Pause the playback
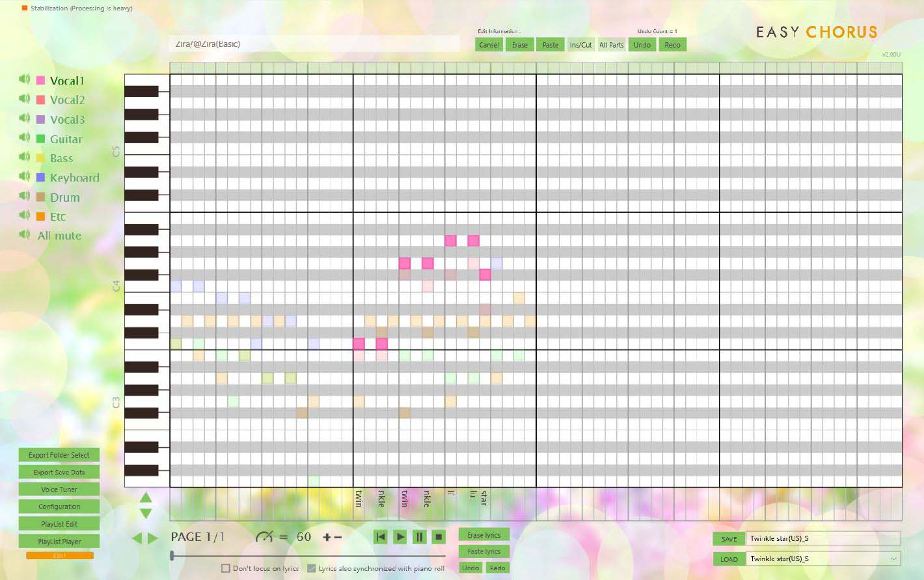 click(x=420, y=536)
